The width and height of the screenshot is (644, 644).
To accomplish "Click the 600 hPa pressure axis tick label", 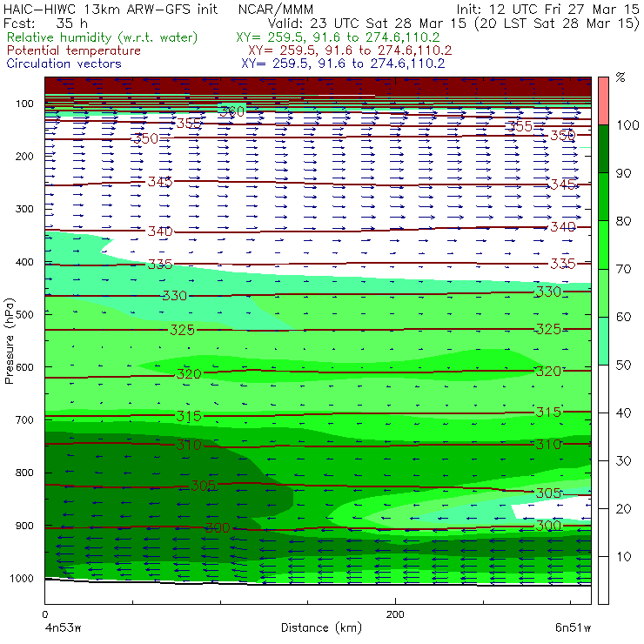I will 24,366.
